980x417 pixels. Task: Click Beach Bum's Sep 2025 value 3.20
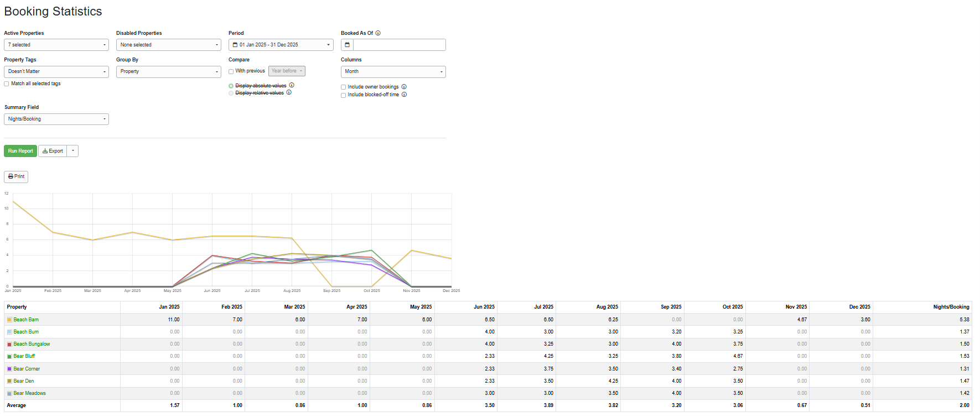pyautogui.click(x=677, y=332)
